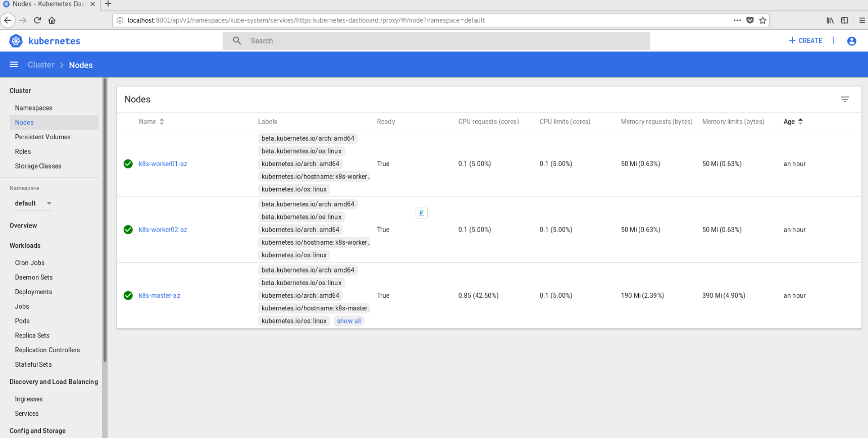The width and height of the screenshot is (868, 438).
Task: Open Cron Jobs in sidebar
Action: tap(30, 263)
